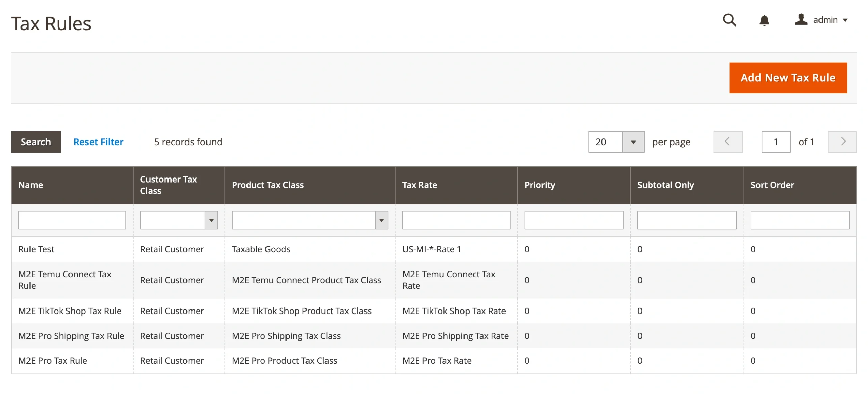Open the Rule Test row
This screenshot has height=394, width=868.
(x=36, y=249)
